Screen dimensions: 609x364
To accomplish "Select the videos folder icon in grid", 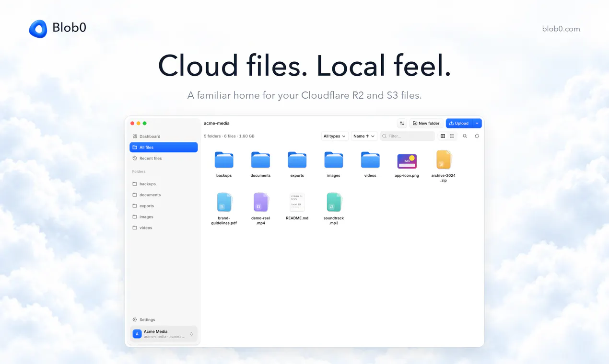I will point(370,160).
